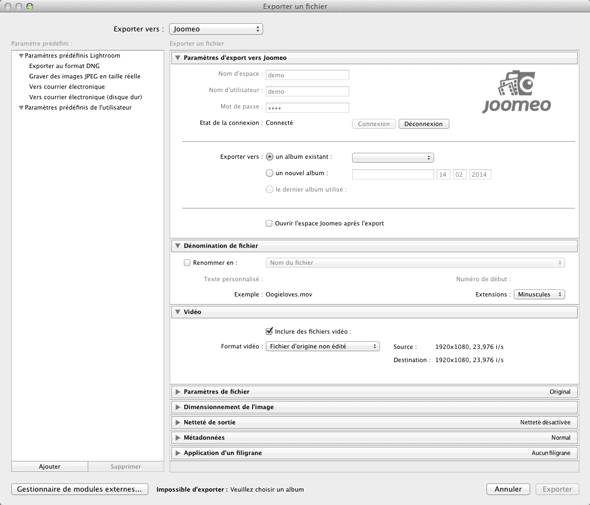Collapse the 'Vidéo' section
The width and height of the screenshot is (590, 505).
click(x=178, y=312)
